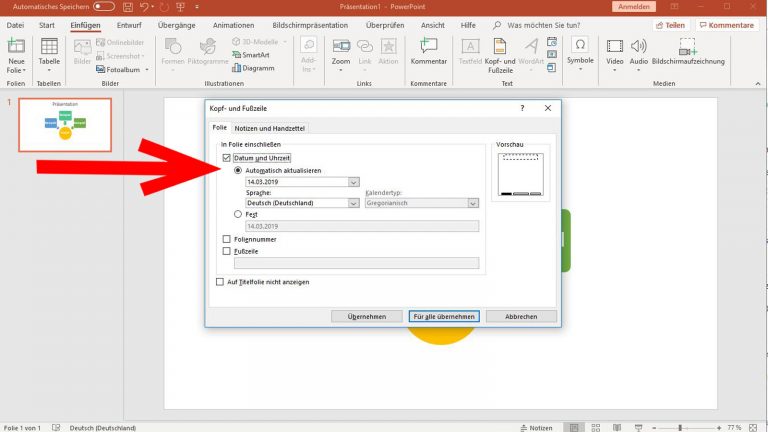Select the Fest radio button
Image resolution: width=768 pixels, height=432 pixels.
(x=238, y=214)
